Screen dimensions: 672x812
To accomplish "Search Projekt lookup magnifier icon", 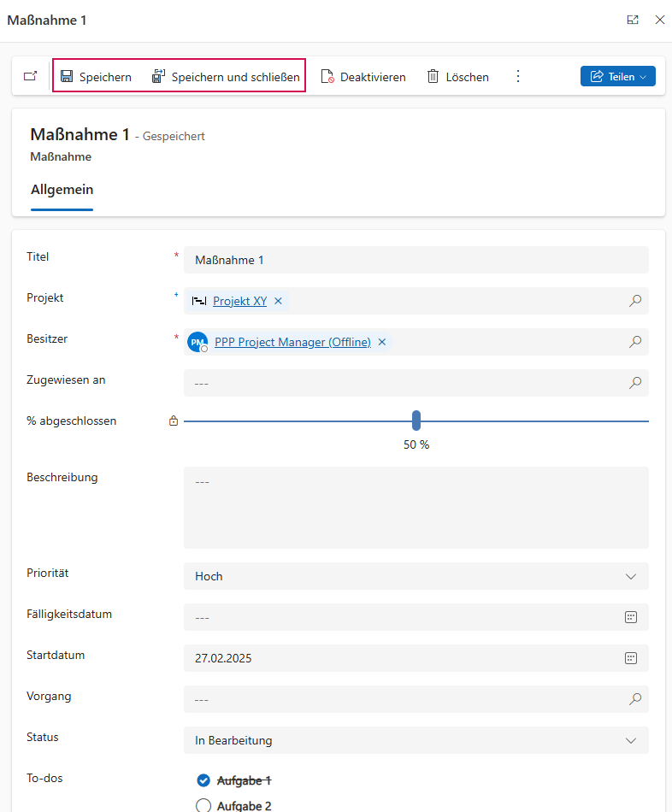I will pos(635,301).
